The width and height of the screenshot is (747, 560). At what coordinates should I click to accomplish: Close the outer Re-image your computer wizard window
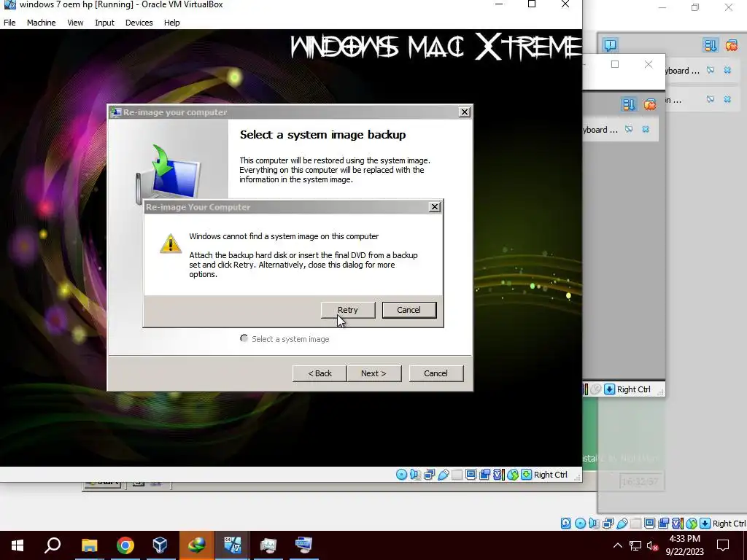click(x=465, y=112)
